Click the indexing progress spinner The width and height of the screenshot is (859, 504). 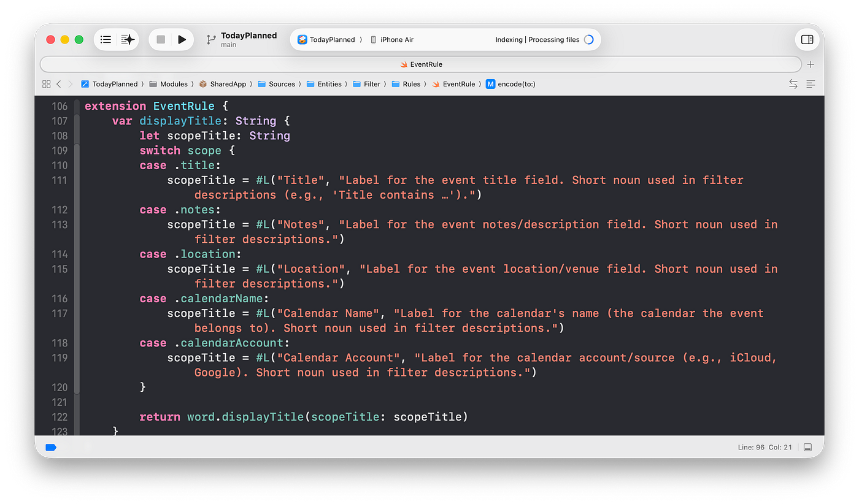pos(588,40)
